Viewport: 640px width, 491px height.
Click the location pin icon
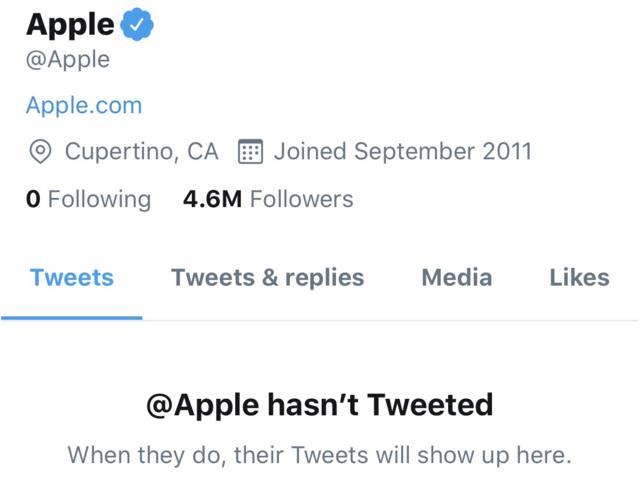pos(40,152)
